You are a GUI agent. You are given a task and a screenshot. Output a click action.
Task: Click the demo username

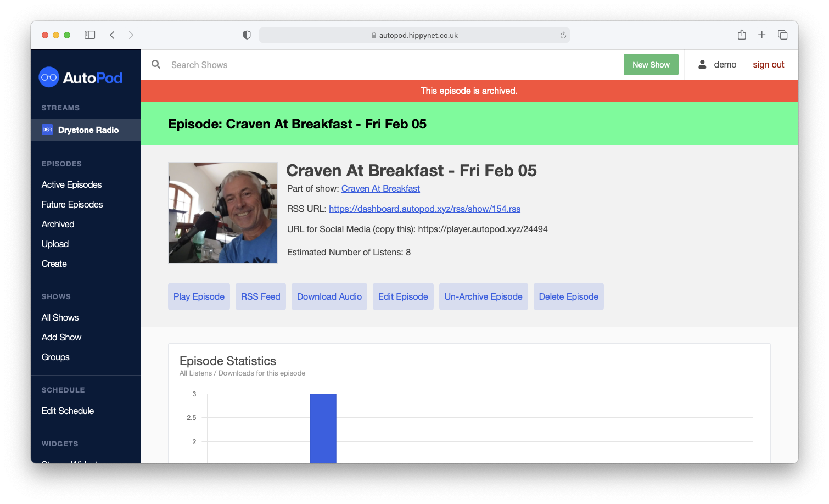tap(725, 64)
